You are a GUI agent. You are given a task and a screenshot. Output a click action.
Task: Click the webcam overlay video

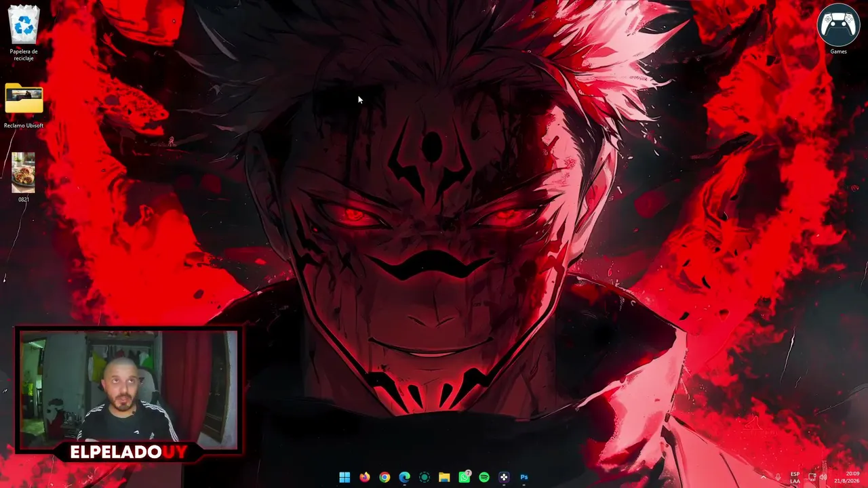click(x=129, y=390)
